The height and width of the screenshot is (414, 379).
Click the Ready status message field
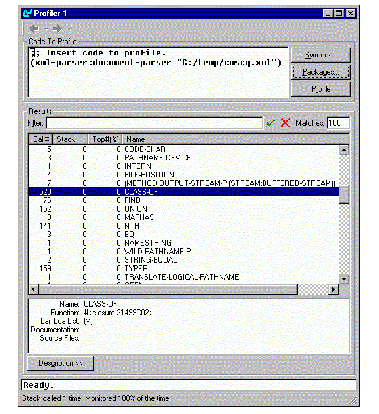(x=189, y=385)
